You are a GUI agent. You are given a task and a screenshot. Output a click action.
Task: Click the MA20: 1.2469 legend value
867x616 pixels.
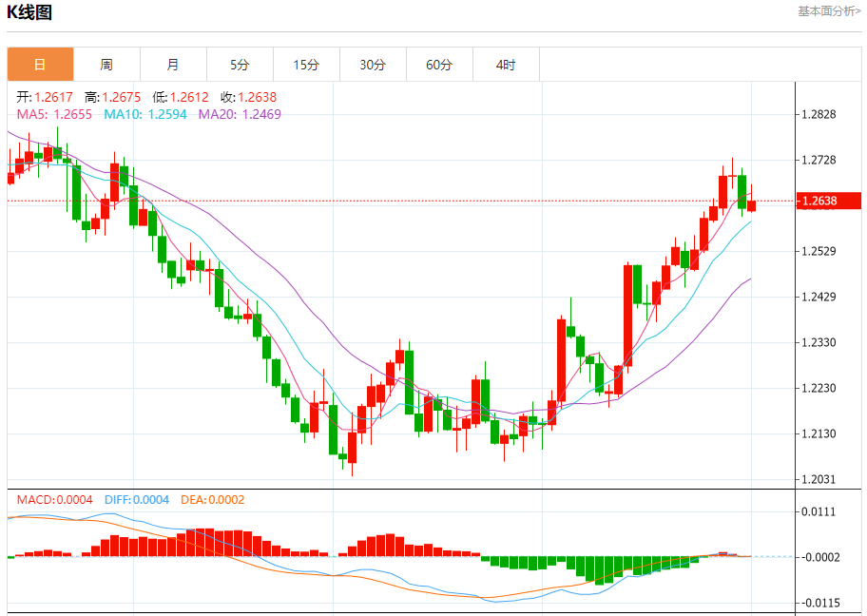240,114
